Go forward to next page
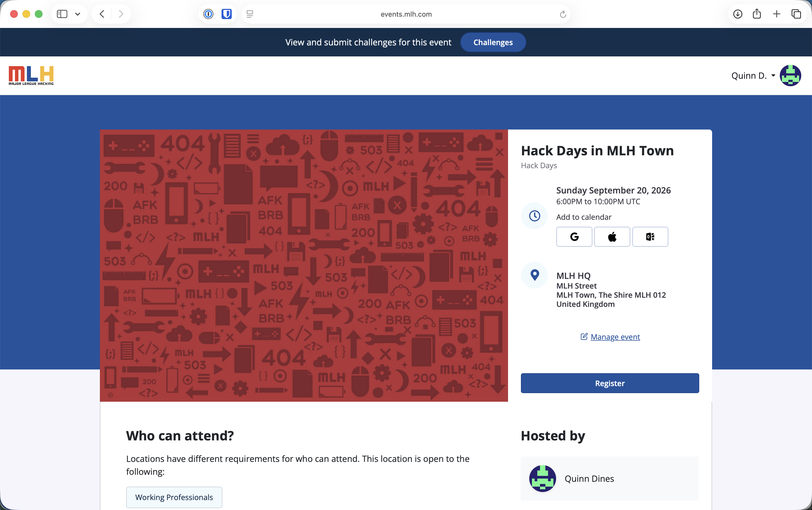The image size is (812, 510). 121,14
